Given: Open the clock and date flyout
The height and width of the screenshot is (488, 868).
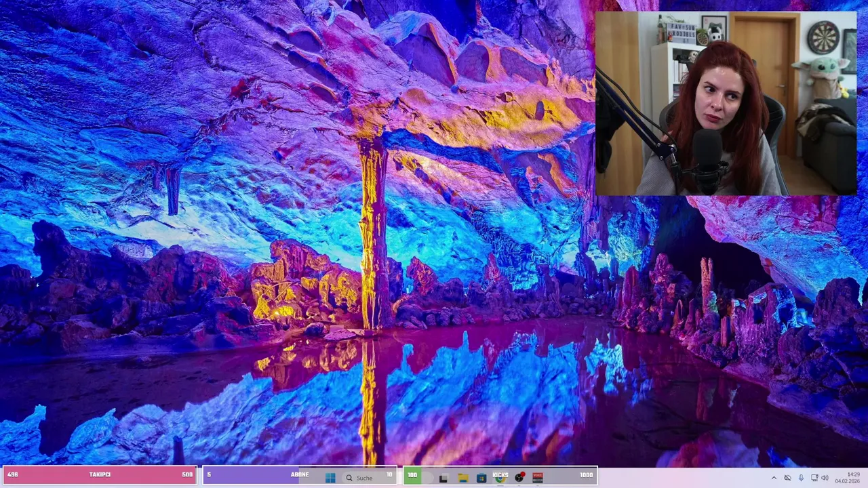Looking at the screenshot, I should (x=848, y=478).
